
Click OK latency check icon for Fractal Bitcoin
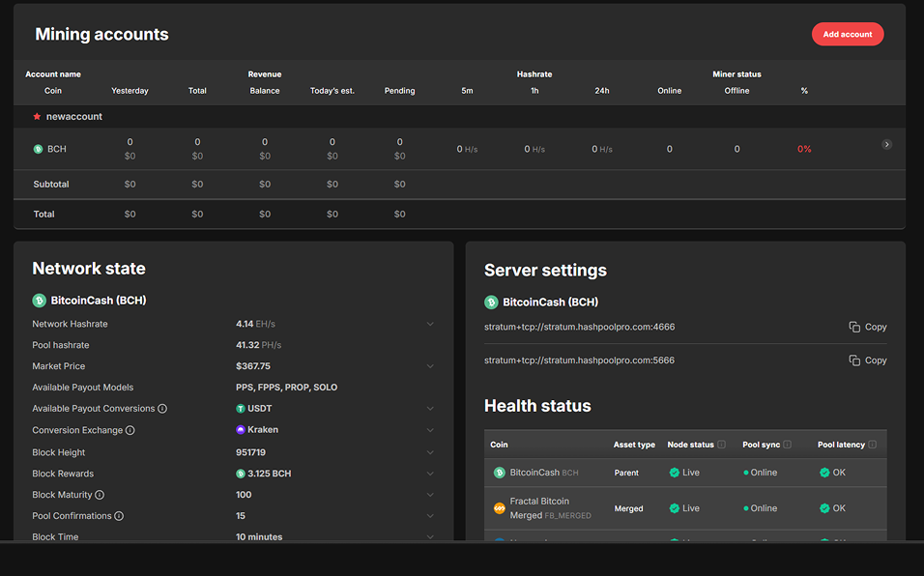click(824, 508)
